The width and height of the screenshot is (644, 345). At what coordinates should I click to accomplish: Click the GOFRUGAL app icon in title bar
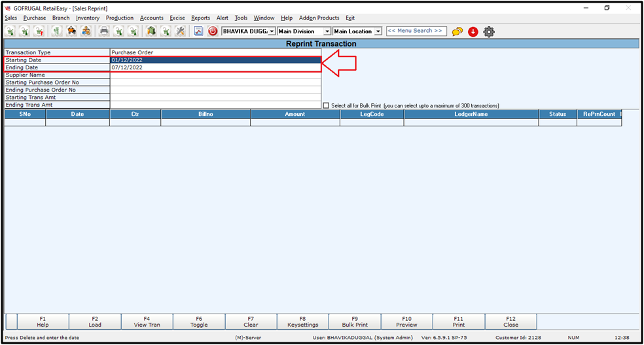(7, 9)
